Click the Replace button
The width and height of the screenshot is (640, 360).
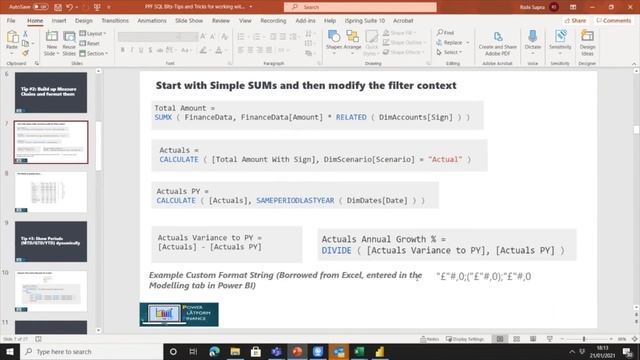pyautogui.click(x=453, y=42)
